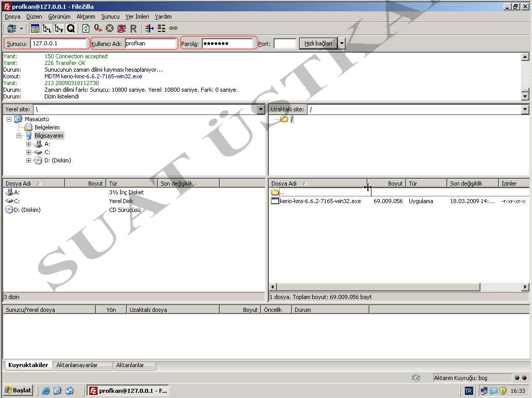This screenshot has width=532, height=398.
Task: Open the Yardım menu
Action: [x=163, y=16]
